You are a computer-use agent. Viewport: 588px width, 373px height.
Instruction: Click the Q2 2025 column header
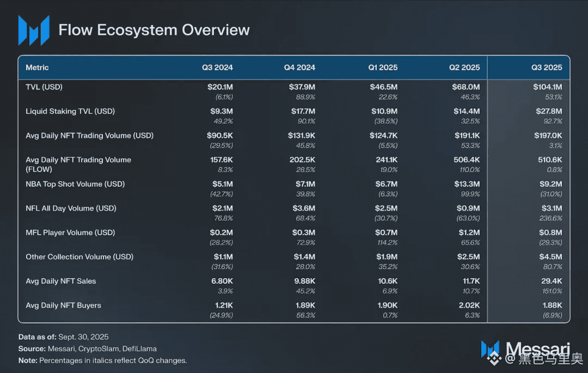(464, 68)
